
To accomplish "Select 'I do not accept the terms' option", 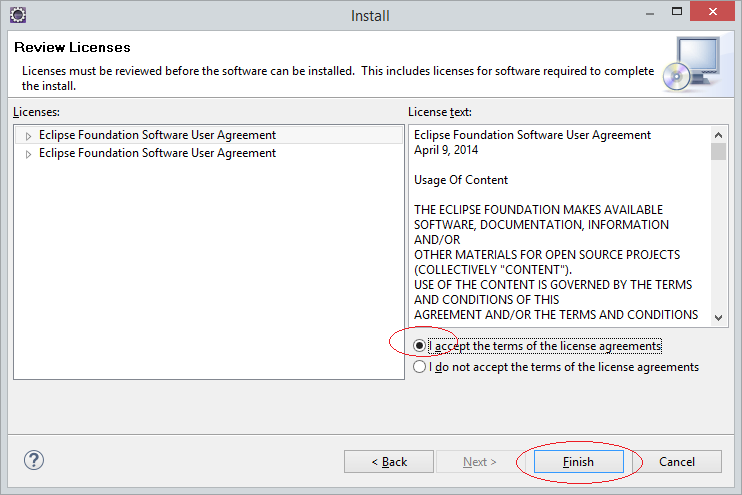I will click(x=419, y=367).
